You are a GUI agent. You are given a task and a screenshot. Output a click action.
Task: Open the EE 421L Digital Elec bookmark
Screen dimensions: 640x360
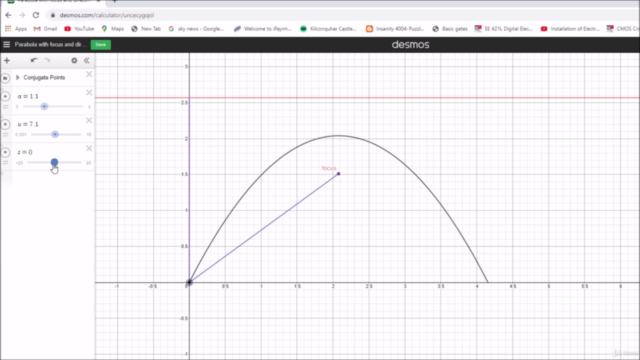tap(503, 29)
